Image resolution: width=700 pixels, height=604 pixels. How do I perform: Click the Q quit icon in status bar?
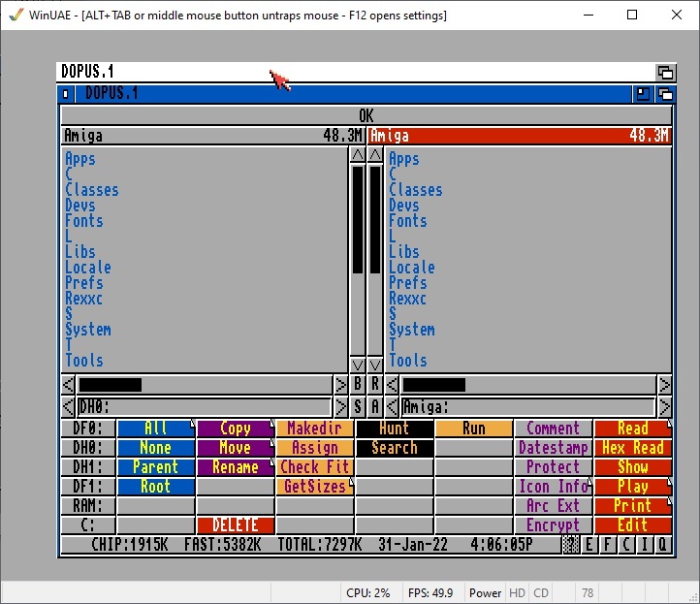click(663, 545)
